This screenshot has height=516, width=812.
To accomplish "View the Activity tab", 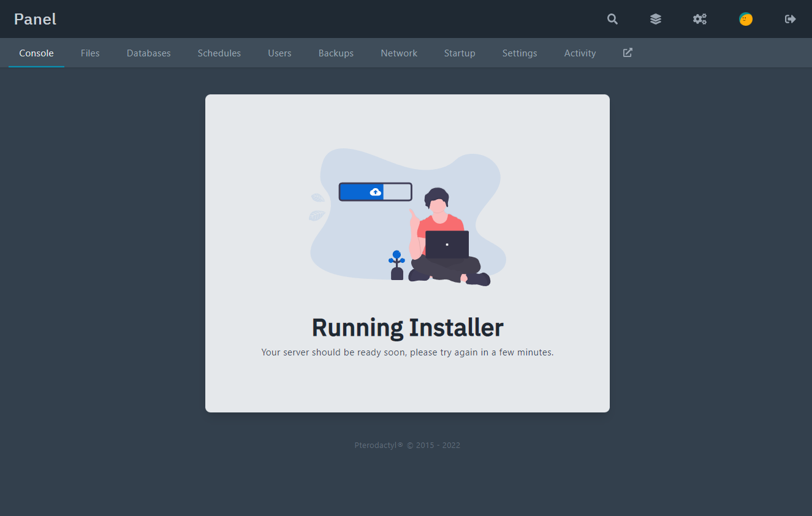I will [x=580, y=53].
